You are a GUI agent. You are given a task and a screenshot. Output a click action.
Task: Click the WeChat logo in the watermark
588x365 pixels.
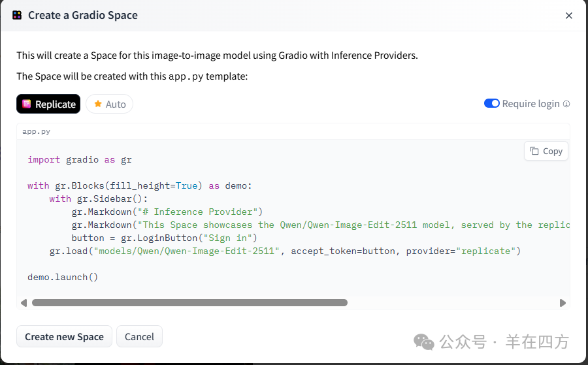point(423,341)
